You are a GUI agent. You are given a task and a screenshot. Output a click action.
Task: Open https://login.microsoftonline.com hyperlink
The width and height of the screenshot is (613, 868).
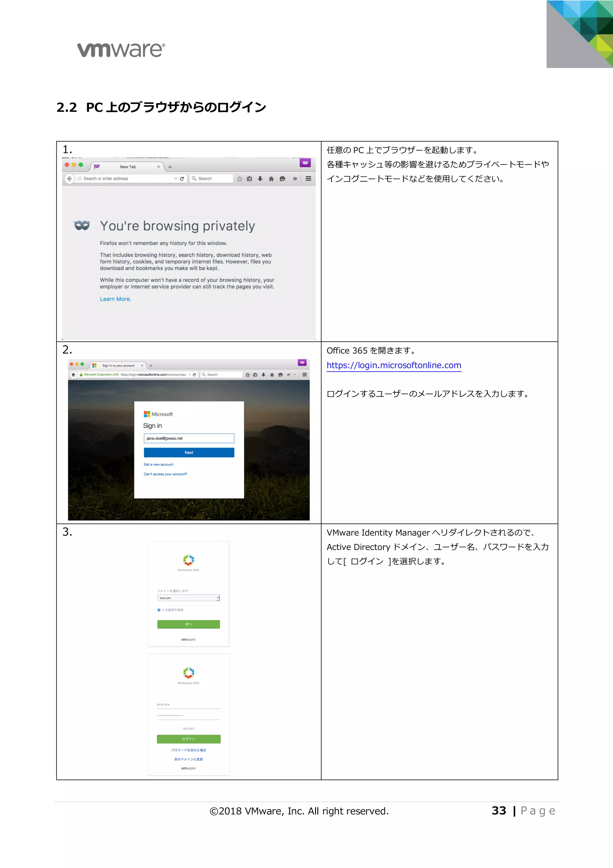coord(394,365)
